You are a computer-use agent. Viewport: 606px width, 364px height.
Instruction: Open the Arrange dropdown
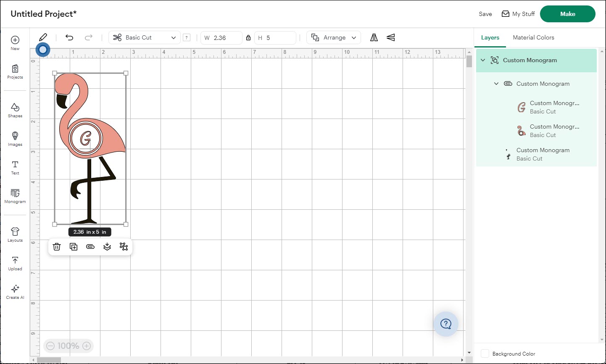(x=334, y=37)
